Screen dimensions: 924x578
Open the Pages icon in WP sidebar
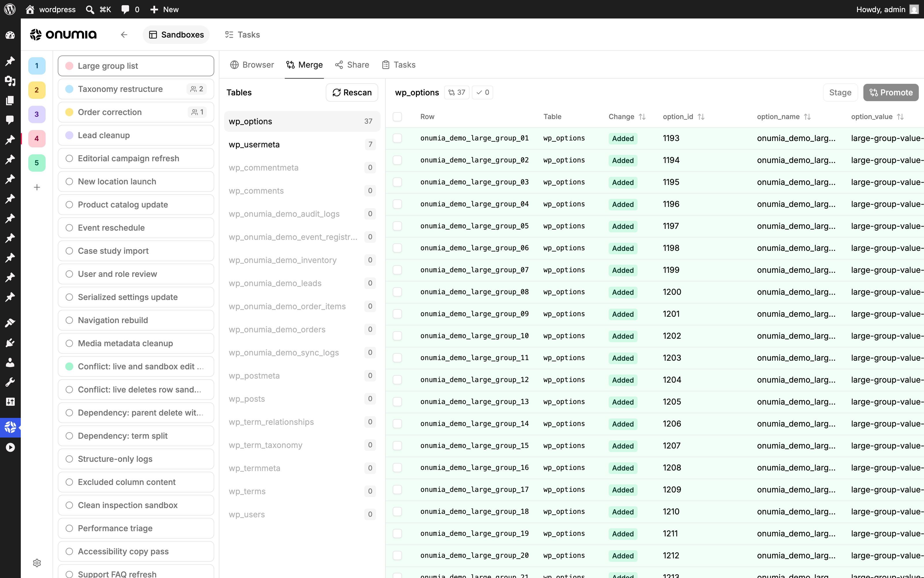pos(10,100)
